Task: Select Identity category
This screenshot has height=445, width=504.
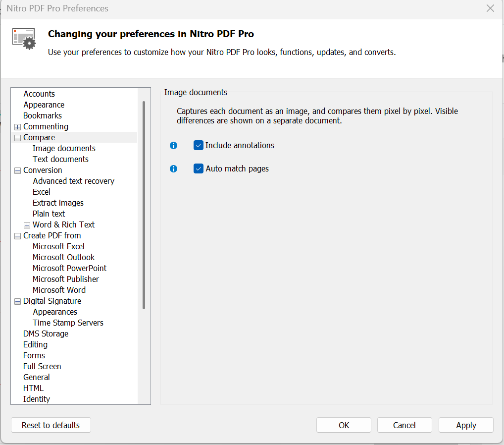Action: (36, 399)
